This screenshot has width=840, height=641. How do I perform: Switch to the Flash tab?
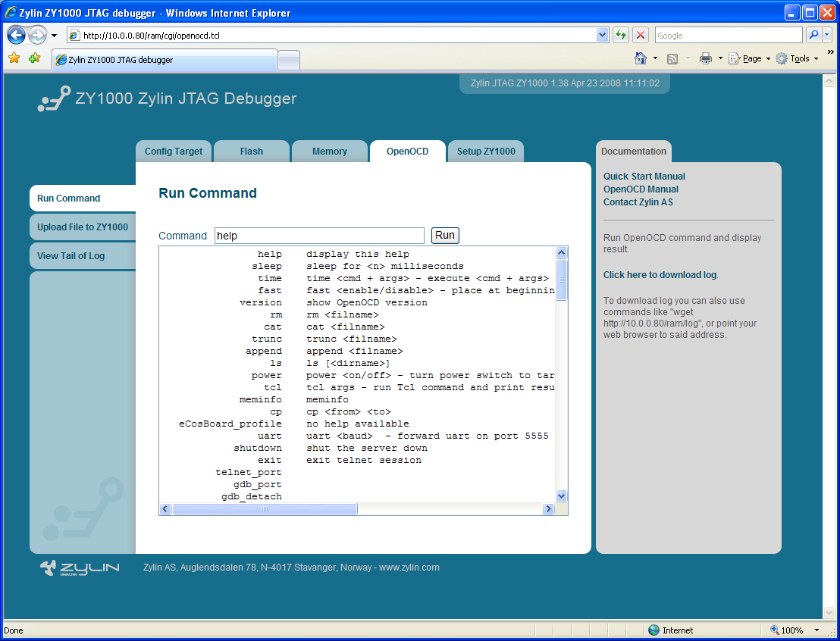click(251, 151)
